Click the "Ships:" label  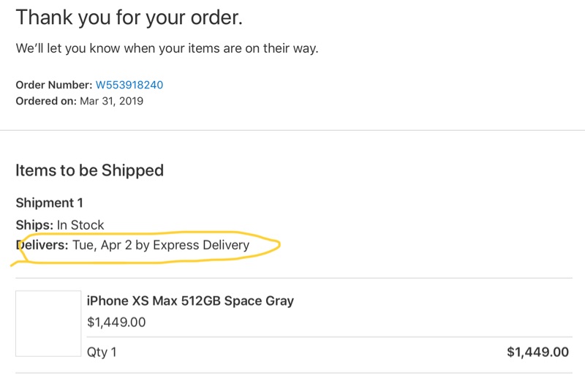(34, 225)
